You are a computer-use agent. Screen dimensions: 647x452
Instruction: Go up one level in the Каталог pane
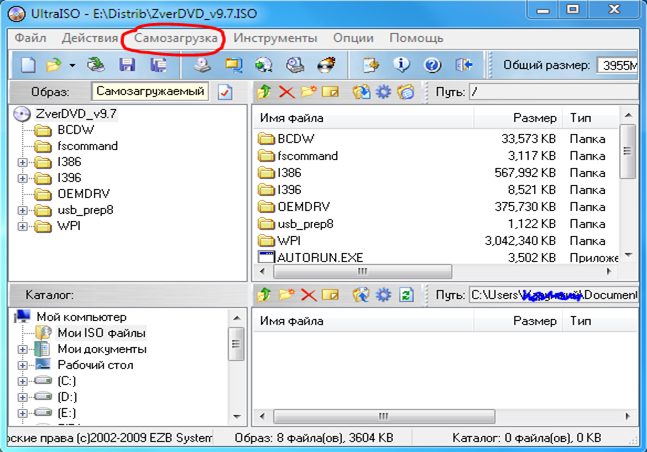264,295
